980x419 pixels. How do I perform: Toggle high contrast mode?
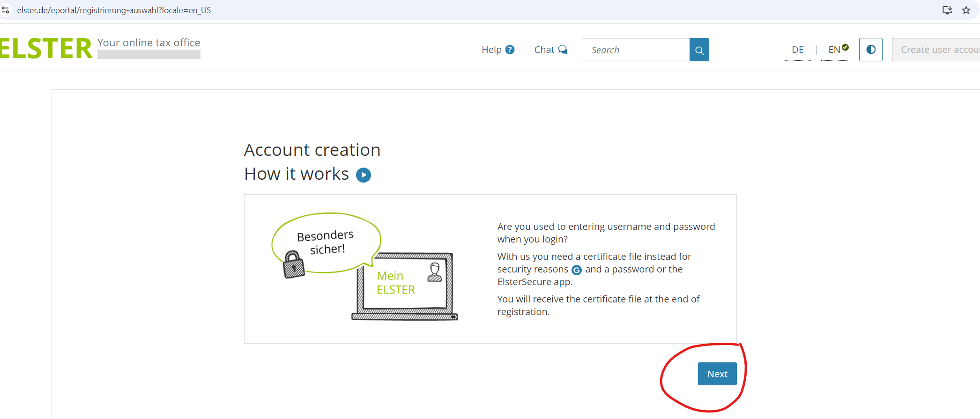point(870,50)
